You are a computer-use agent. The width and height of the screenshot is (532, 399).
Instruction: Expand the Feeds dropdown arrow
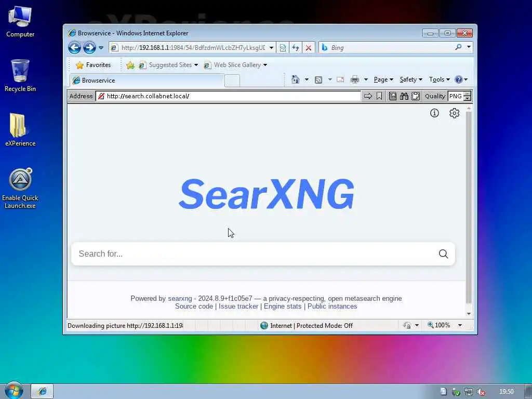pos(330,79)
